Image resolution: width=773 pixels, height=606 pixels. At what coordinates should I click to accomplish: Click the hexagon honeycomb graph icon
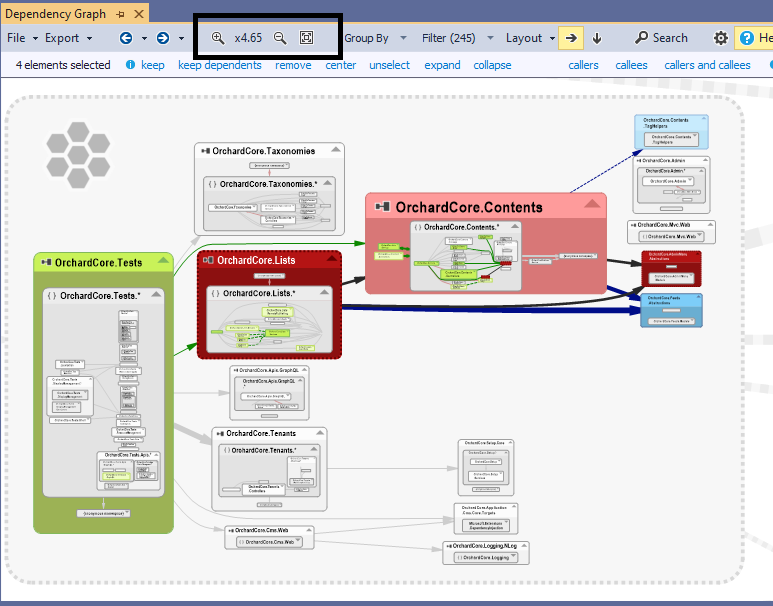pyautogui.click(x=78, y=155)
